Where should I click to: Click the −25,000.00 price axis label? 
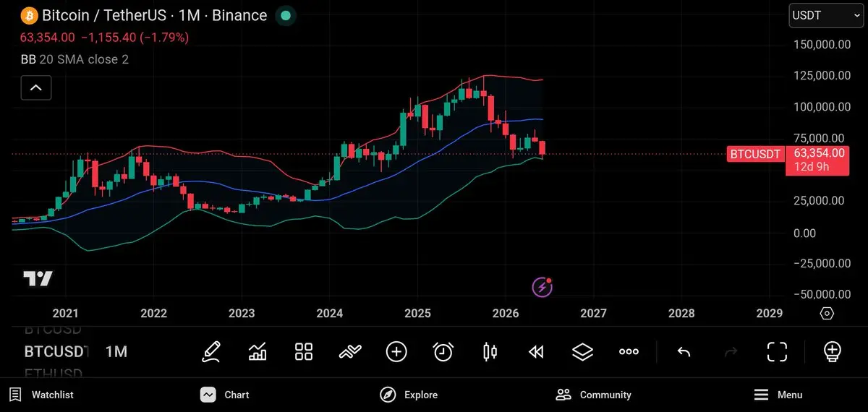click(x=822, y=264)
